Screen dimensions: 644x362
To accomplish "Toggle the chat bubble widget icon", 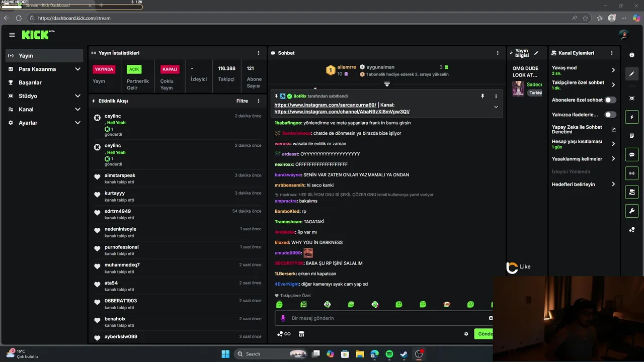I will tap(632, 154).
